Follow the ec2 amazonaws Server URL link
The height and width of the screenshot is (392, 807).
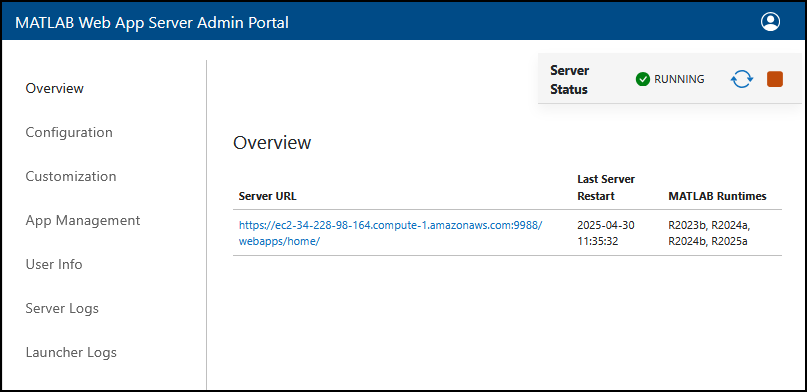391,233
